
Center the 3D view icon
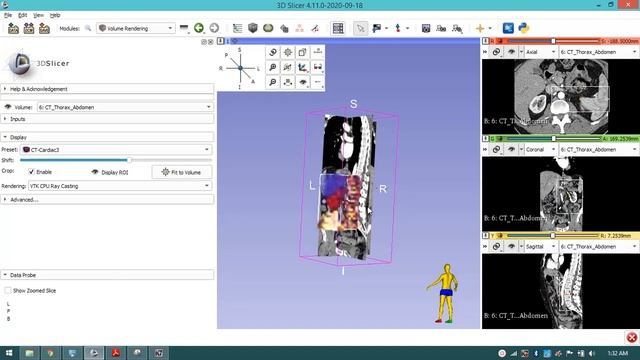click(288, 52)
